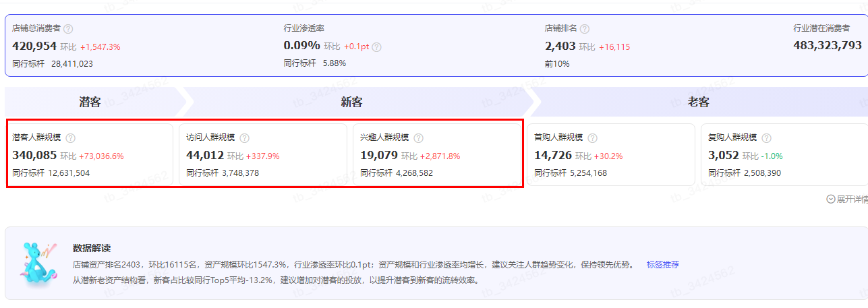Click help icon next to 潜客人群规模
Viewport: 868px width, 308px height.
coord(71,137)
